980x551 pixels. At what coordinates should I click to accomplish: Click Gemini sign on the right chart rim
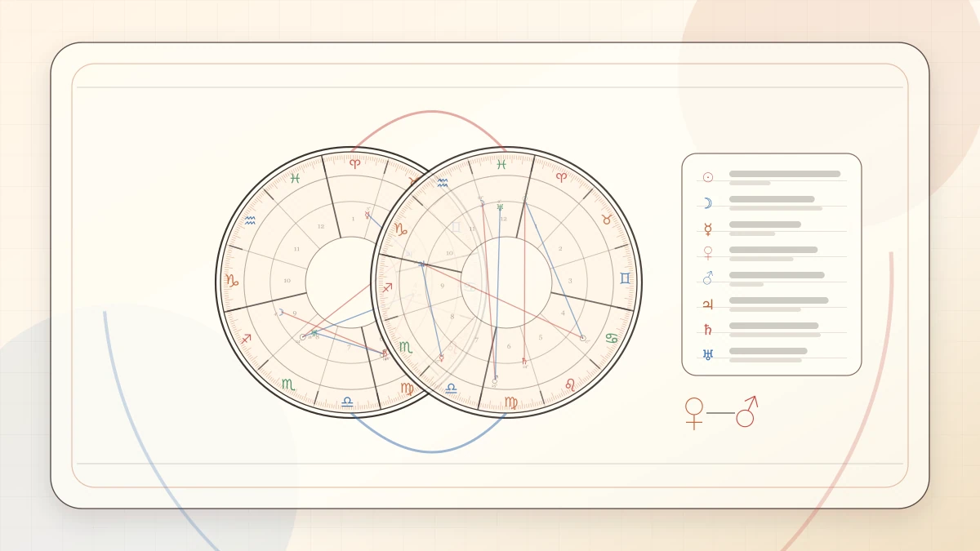coord(625,278)
